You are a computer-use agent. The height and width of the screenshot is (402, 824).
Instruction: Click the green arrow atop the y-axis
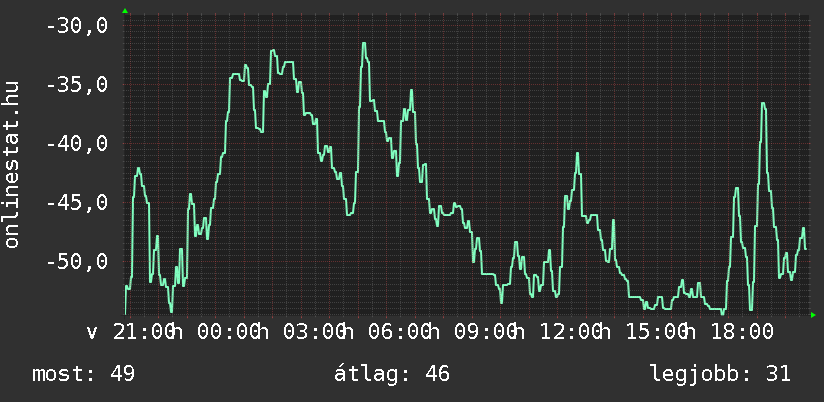125,11
